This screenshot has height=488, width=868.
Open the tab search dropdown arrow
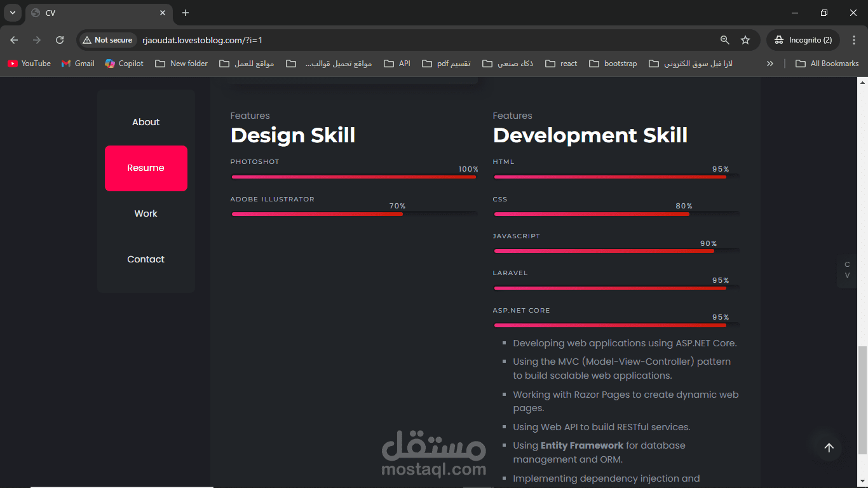tap(12, 13)
